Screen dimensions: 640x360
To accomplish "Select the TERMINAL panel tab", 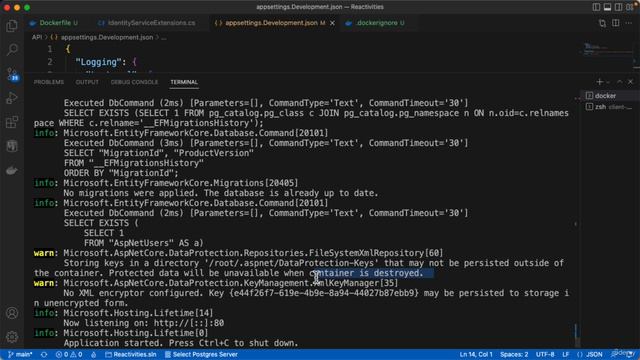I will coord(184,82).
